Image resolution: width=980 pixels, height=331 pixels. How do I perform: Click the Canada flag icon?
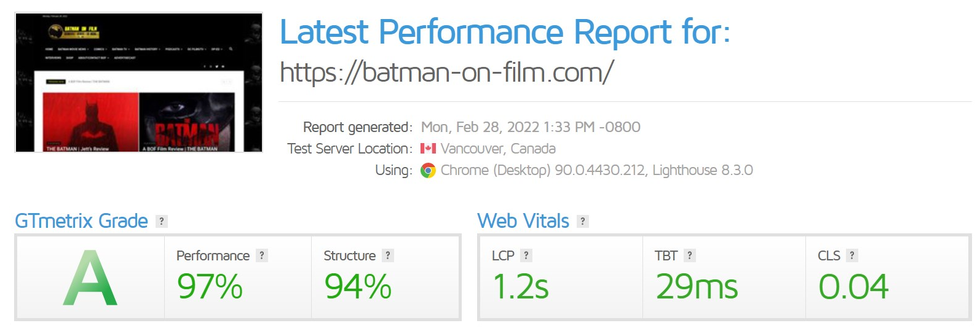pos(428,149)
